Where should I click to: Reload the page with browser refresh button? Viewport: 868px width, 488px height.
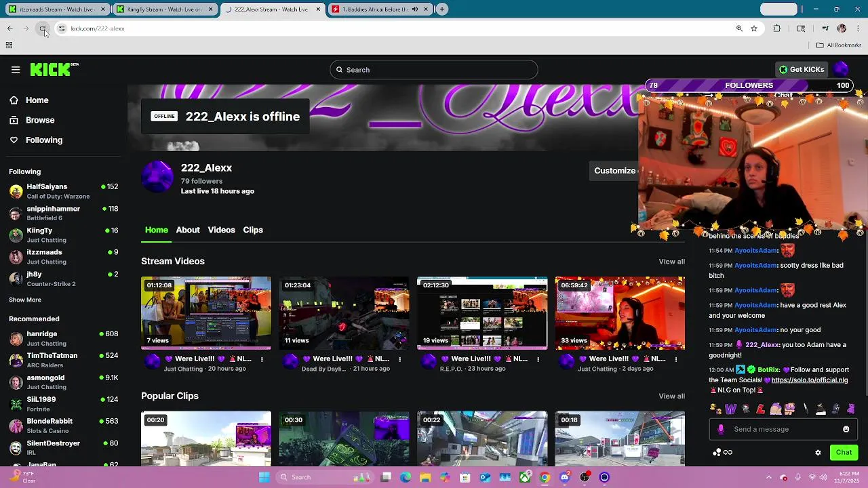(x=43, y=28)
